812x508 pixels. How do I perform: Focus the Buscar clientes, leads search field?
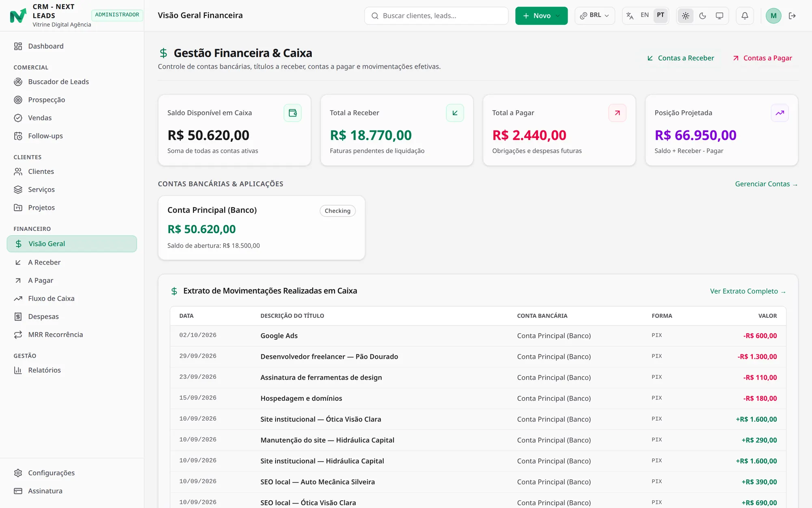click(436, 16)
